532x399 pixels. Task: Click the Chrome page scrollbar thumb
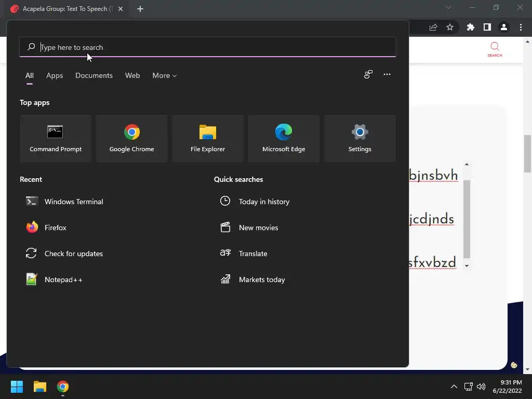pyautogui.click(x=527, y=154)
